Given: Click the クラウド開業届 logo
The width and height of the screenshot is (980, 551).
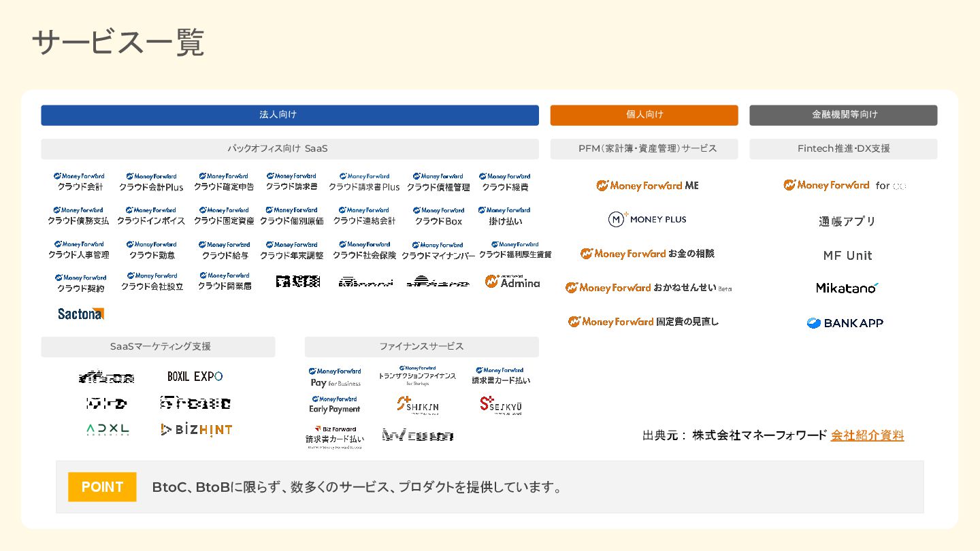Looking at the screenshot, I should coord(225,282).
